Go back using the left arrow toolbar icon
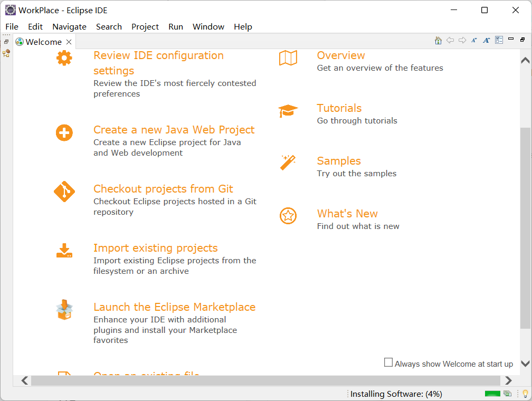Viewport: 532px width, 401px height. [x=450, y=41]
